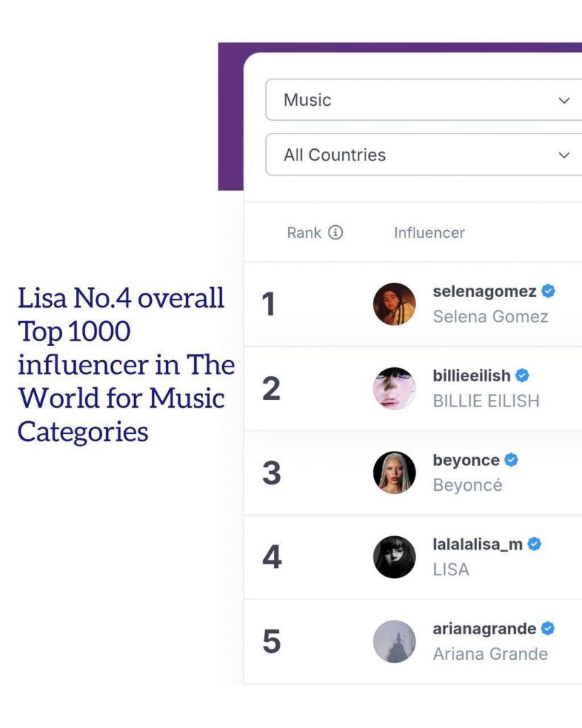Open LISA profile avatar

click(x=395, y=557)
